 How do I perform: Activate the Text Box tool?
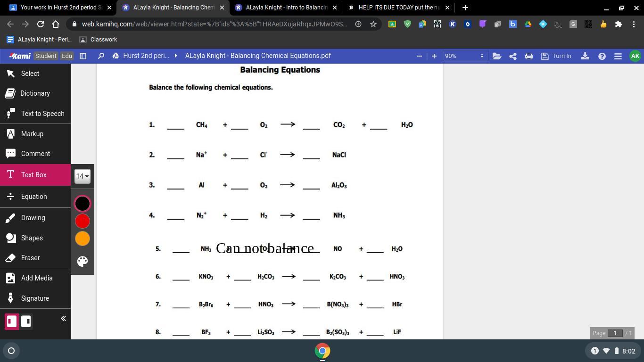35,175
